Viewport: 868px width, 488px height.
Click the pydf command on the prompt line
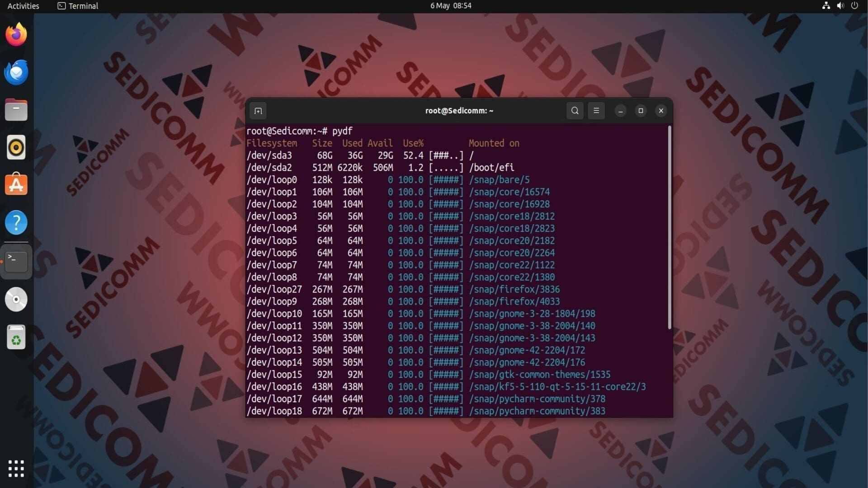[342, 131]
